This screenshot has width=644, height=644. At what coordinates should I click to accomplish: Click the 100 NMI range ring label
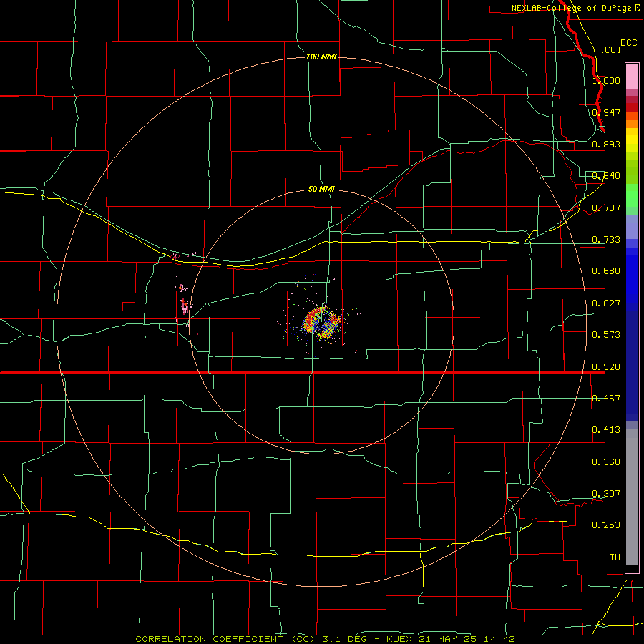point(321,57)
